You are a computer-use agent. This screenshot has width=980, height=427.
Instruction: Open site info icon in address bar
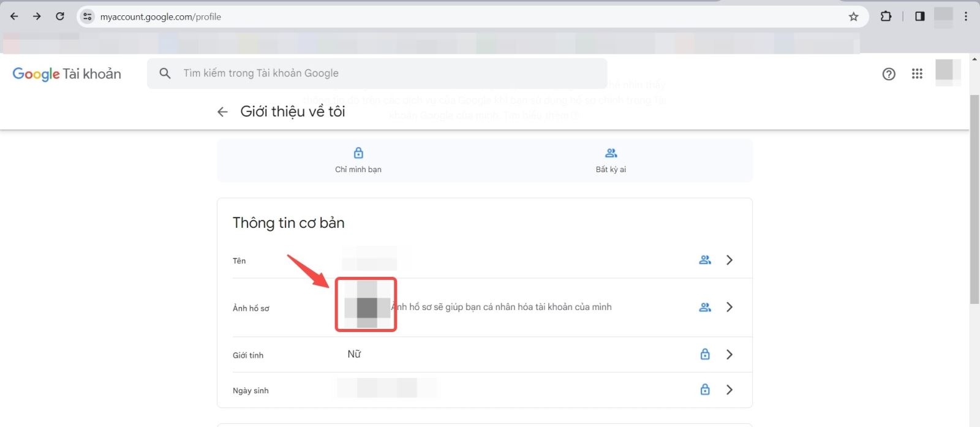click(88, 17)
